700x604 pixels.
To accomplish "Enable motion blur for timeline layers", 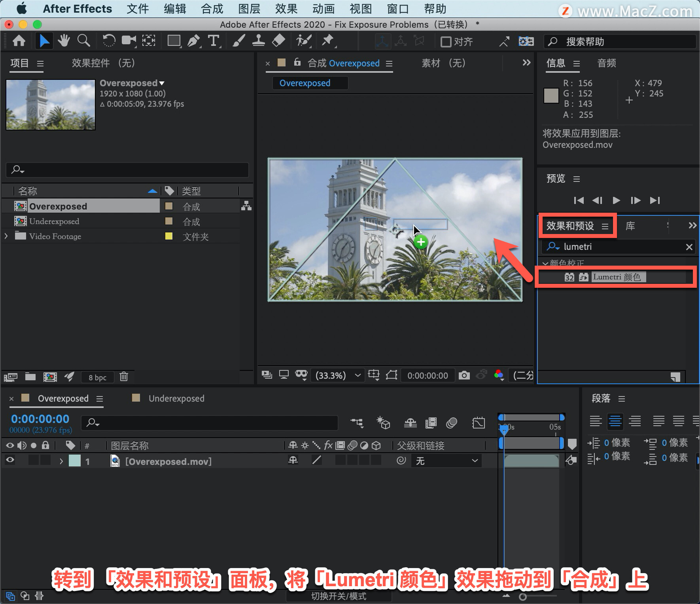I will tap(452, 423).
